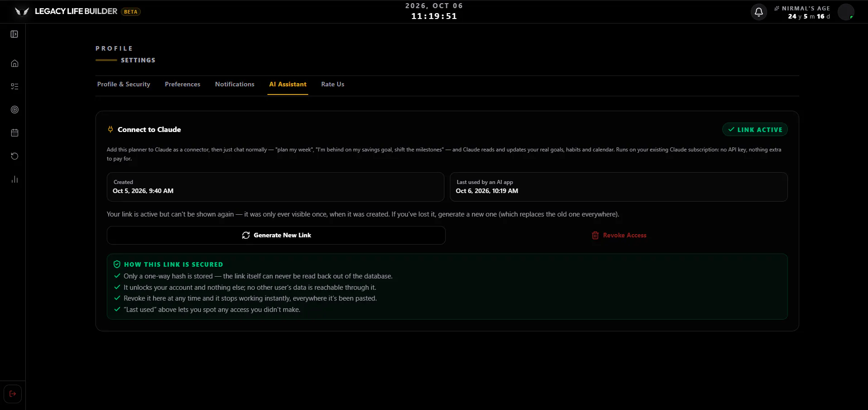
Task: Open the user avatar menu
Action: [x=846, y=12]
